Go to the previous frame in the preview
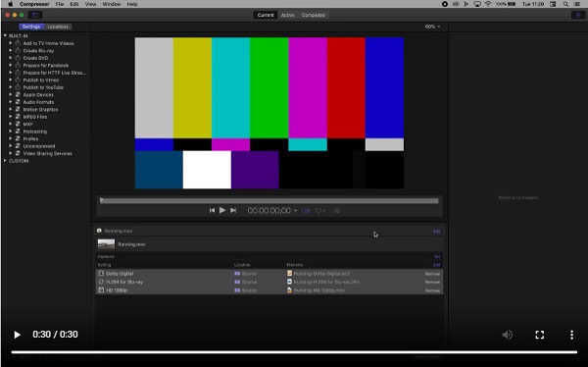This screenshot has height=367, width=588. click(212, 210)
